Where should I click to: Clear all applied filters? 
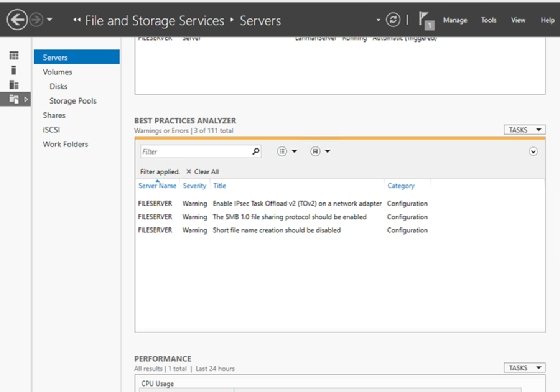(x=203, y=172)
